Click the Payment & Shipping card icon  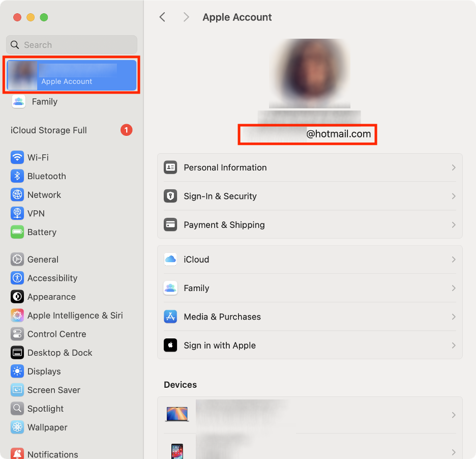tap(170, 225)
